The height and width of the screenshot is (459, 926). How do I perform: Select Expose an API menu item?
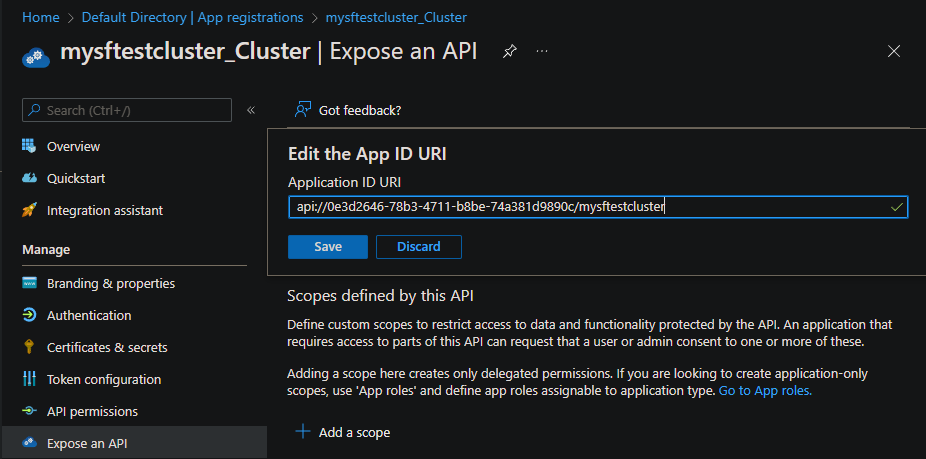pyautogui.click(x=87, y=443)
